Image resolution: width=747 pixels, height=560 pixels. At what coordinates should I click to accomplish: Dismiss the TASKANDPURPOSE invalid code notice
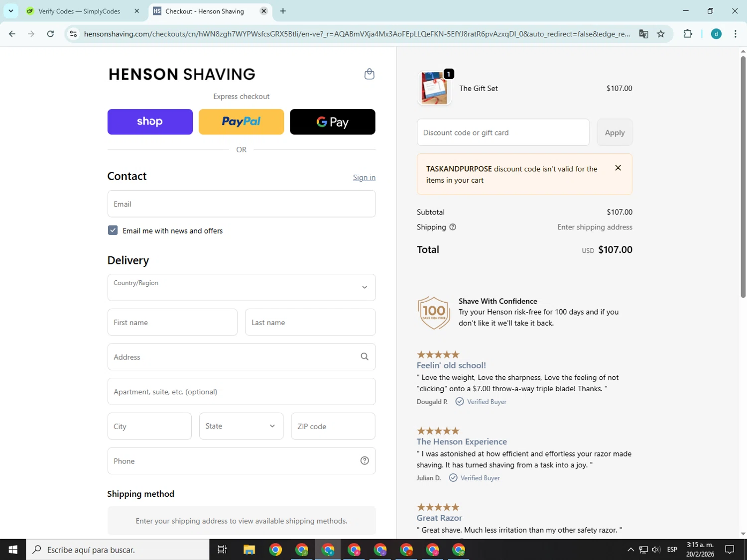tap(618, 168)
